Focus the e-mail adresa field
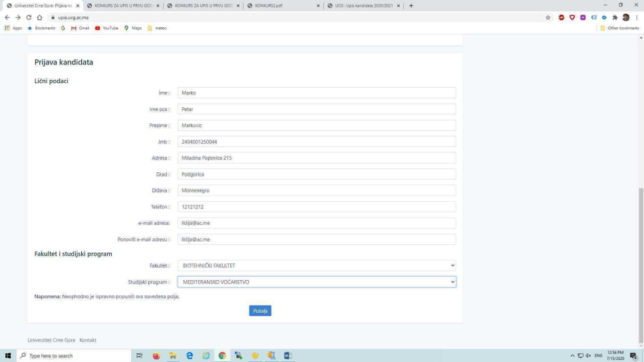644x362 pixels. [317, 223]
